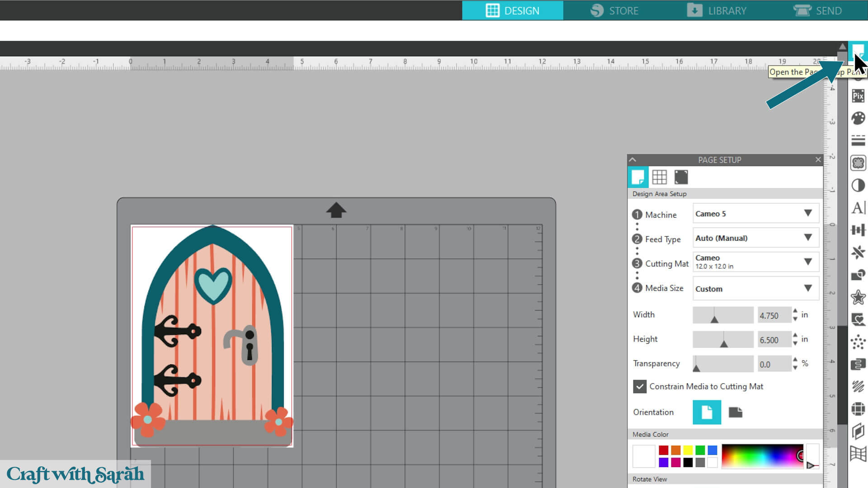Open the Trace panel icon
868x488 pixels.
point(858,163)
